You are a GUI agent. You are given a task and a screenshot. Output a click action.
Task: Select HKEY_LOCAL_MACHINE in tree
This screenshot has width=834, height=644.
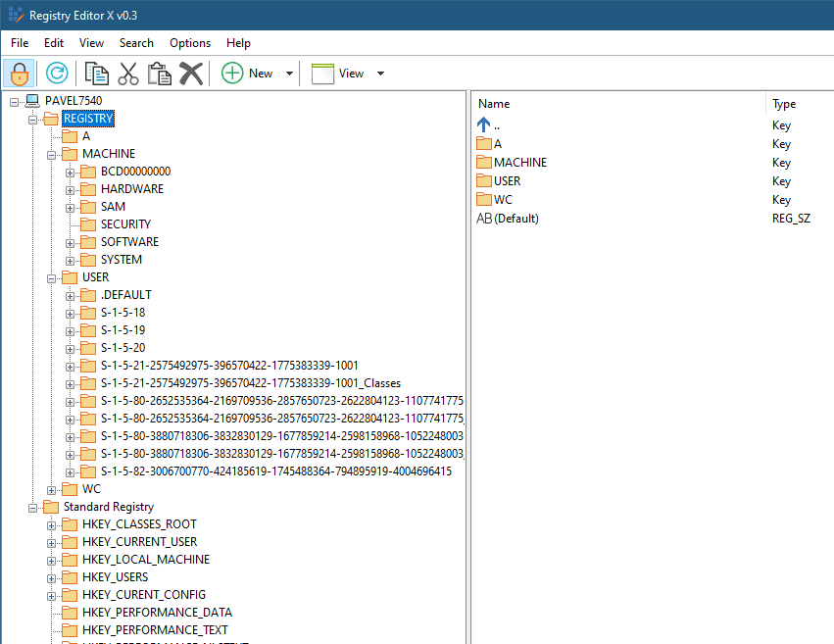tap(146, 560)
